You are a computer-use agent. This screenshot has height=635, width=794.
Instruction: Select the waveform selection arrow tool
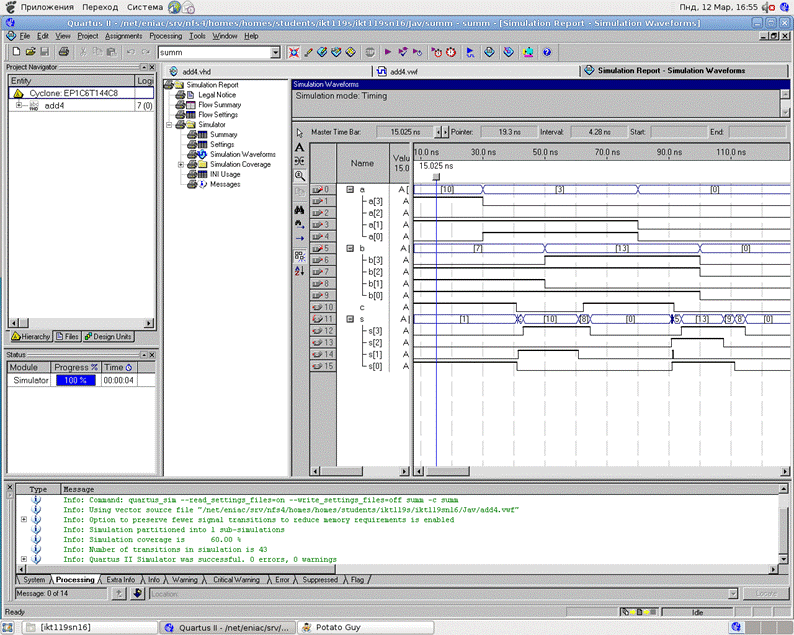[x=300, y=132]
